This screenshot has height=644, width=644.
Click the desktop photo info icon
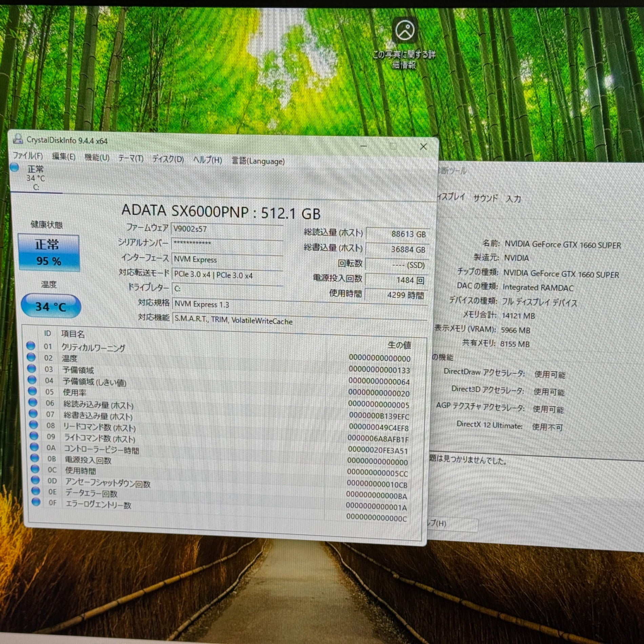coord(404,31)
